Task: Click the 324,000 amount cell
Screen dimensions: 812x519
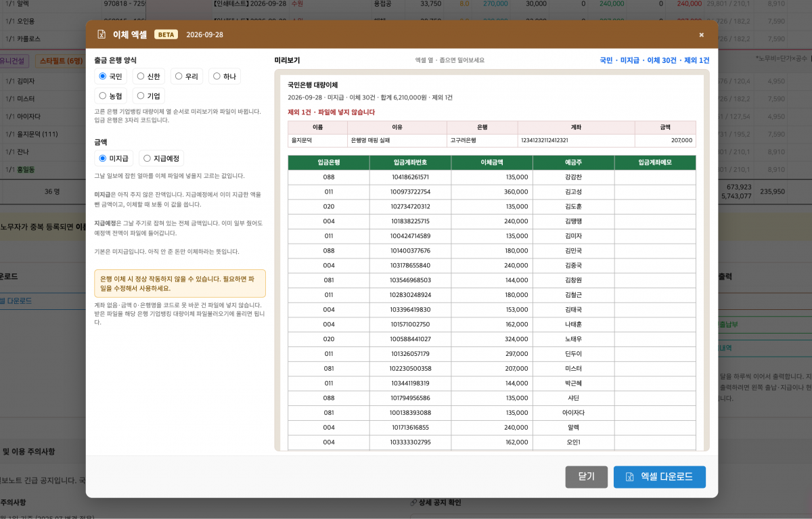Action: click(492, 339)
